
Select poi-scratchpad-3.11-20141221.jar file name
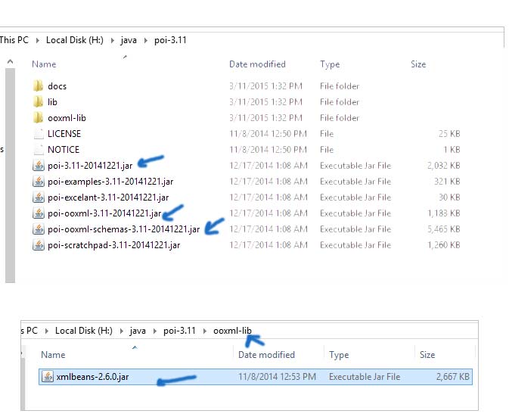pyautogui.click(x=114, y=246)
